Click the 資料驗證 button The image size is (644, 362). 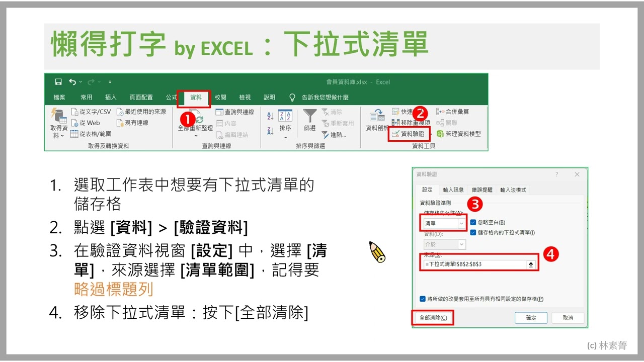click(408, 134)
